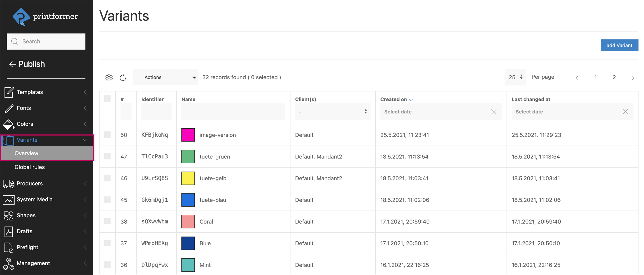The image size is (644, 275).
Task: Click the magenta swatch for image-version
Action: point(188,135)
